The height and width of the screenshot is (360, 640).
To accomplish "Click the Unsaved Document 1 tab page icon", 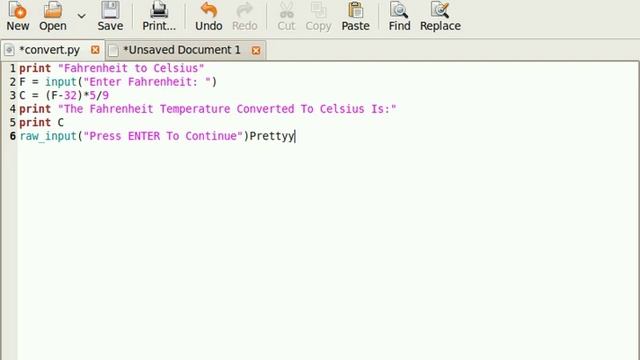I will pyautogui.click(x=113, y=51).
